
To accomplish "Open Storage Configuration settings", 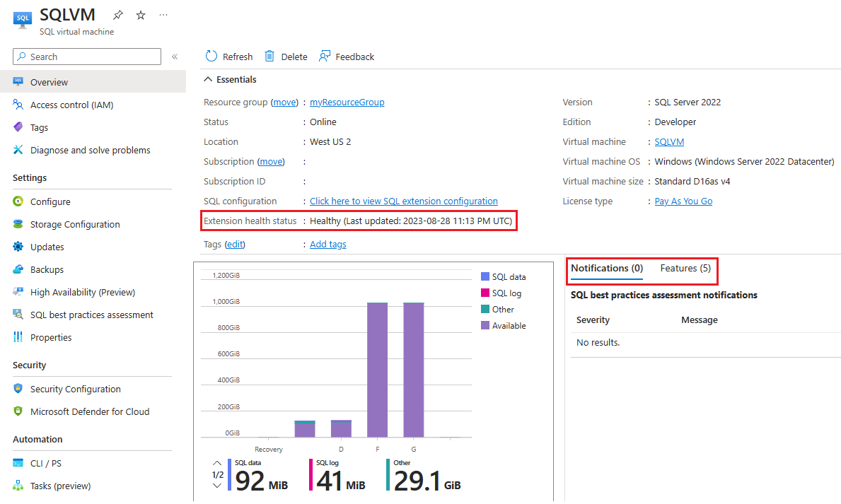I will pyautogui.click(x=75, y=224).
